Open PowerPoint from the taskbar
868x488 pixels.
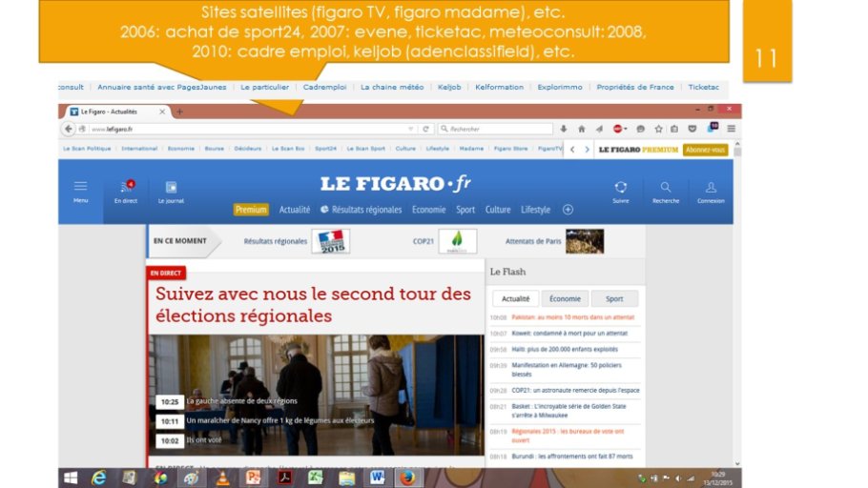(x=253, y=478)
